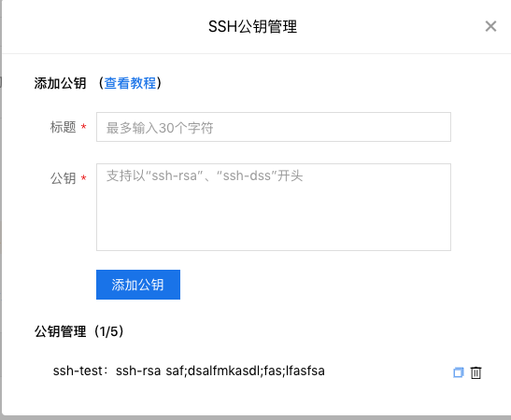The image size is (511, 420).
Task: Copy the ssh-test public key
Action: [x=458, y=372]
